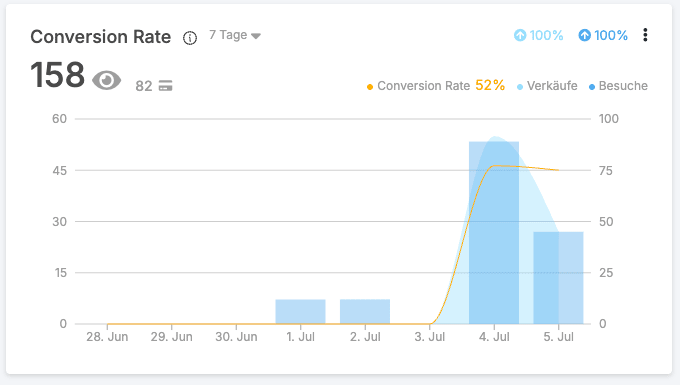This screenshot has width=680, height=385.
Task: Click the left axis value 30
Action: (59, 222)
